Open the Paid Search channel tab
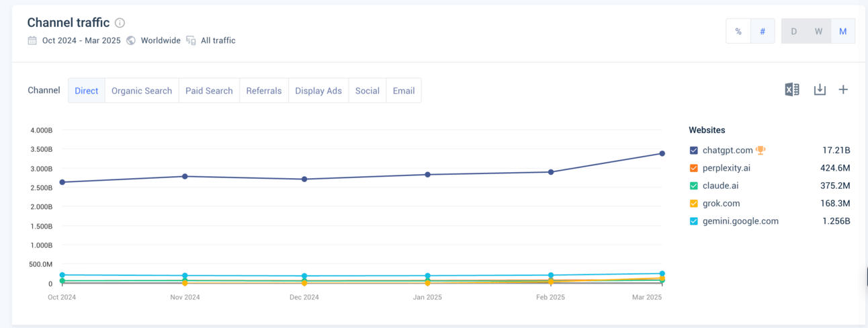The height and width of the screenshot is (328, 868). [x=209, y=91]
